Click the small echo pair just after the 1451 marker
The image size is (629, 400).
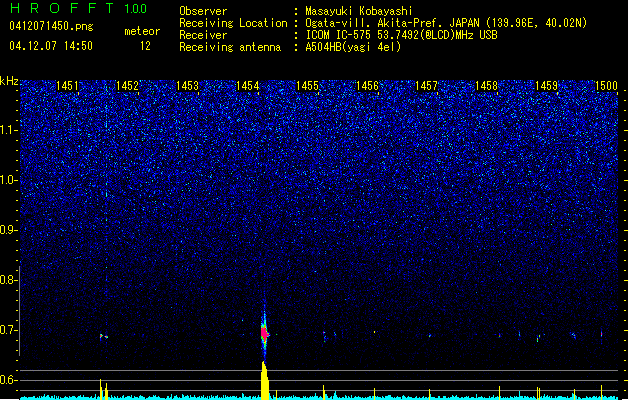104,336
